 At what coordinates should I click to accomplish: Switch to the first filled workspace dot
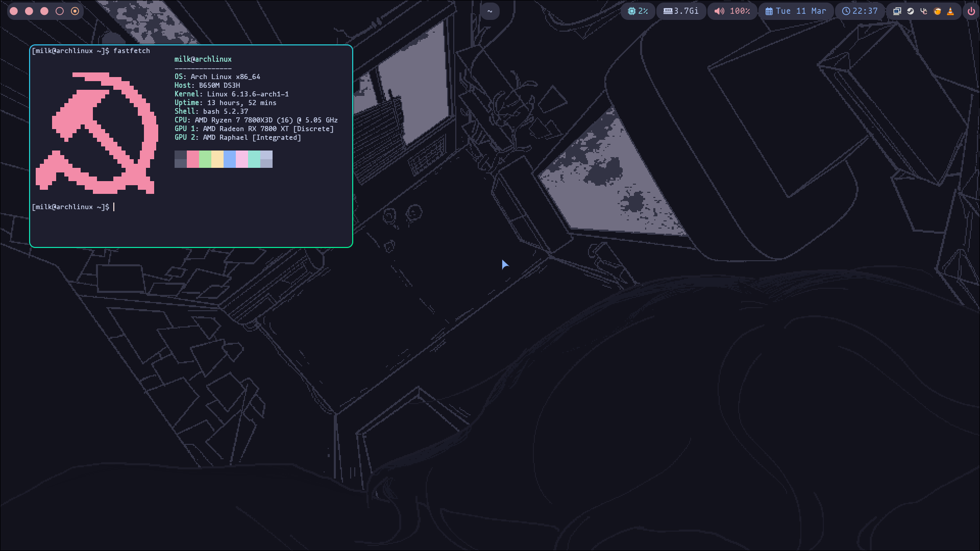(x=14, y=11)
